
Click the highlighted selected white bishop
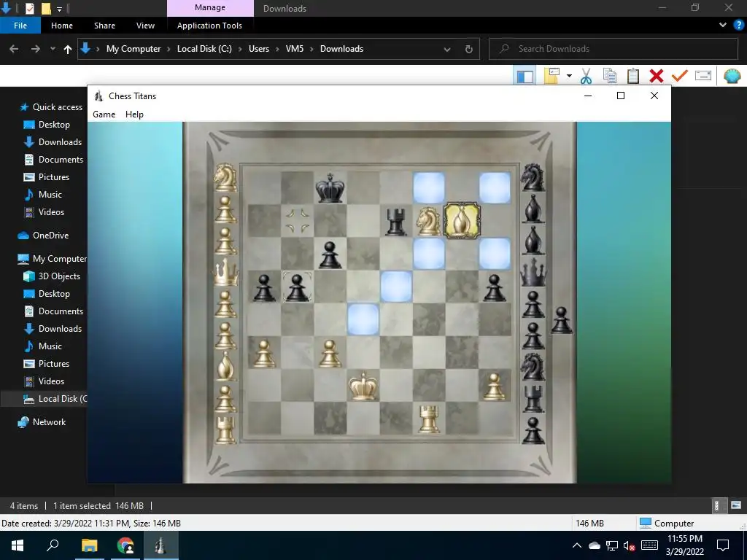[x=462, y=220]
